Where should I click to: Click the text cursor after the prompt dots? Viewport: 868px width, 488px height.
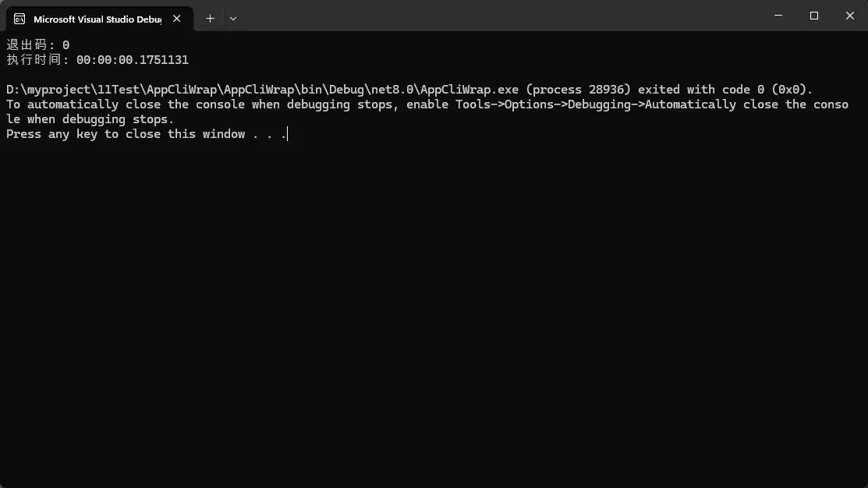(x=288, y=134)
